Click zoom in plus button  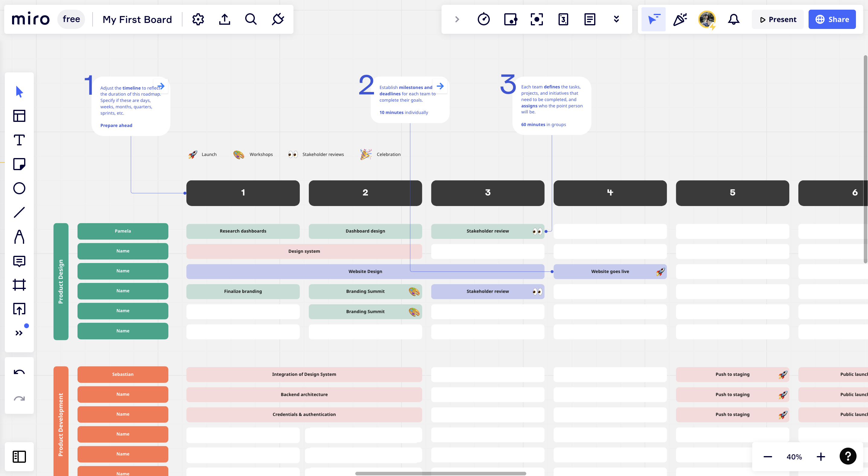click(821, 457)
